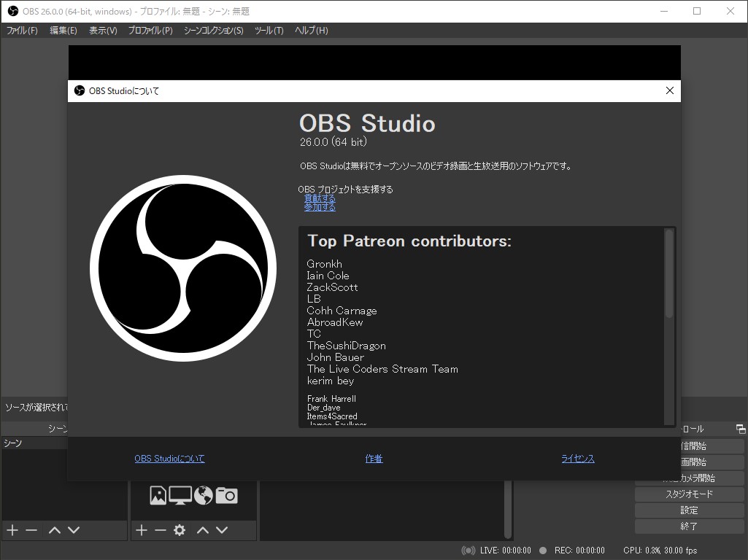The width and height of the screenshot is (748, 560).
Task: Click the plus icon to add a source
Action: pos(141,530)
